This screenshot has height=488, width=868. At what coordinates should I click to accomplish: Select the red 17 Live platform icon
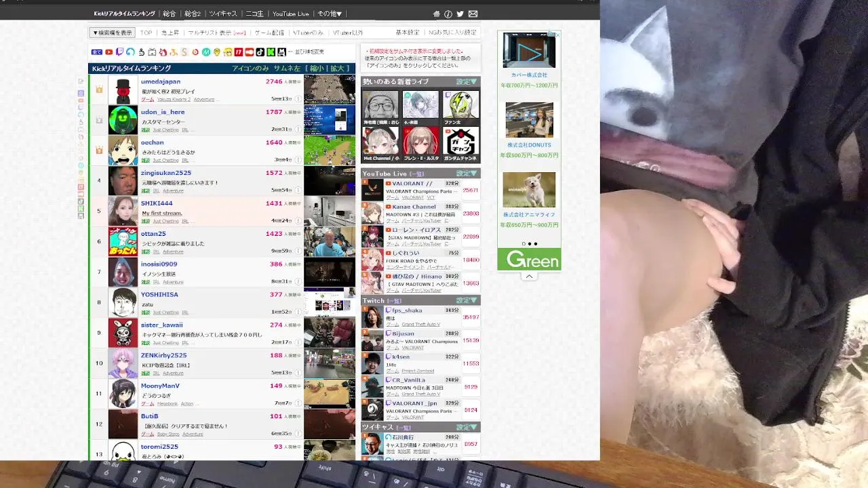pyautogui.click(x=239, y=52)
